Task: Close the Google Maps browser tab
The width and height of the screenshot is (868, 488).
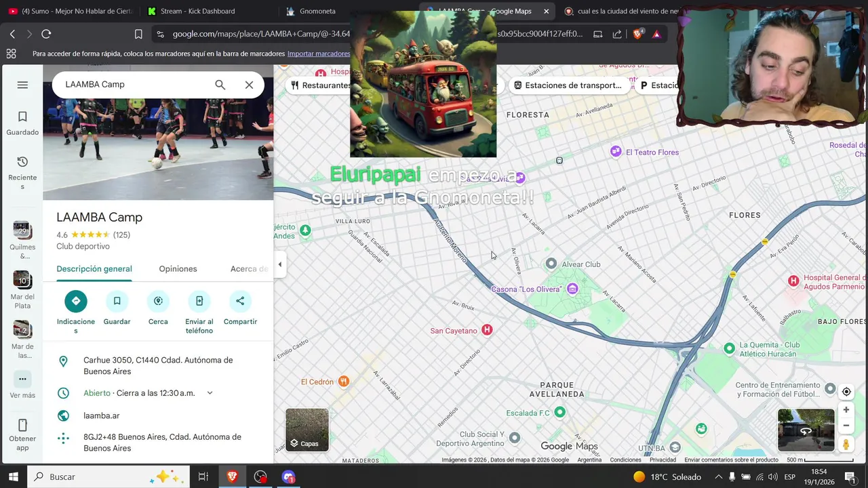Action: pos(546,11)
